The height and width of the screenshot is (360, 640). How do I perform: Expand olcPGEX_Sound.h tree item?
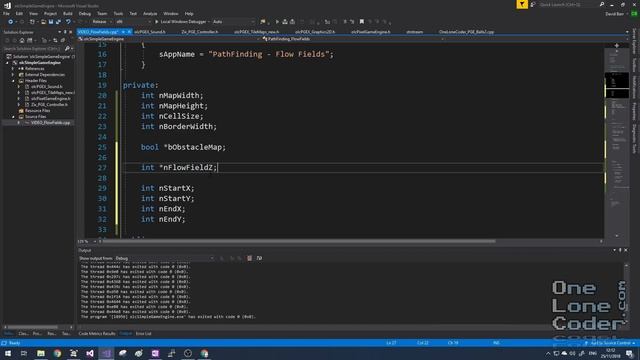point(19,87)
